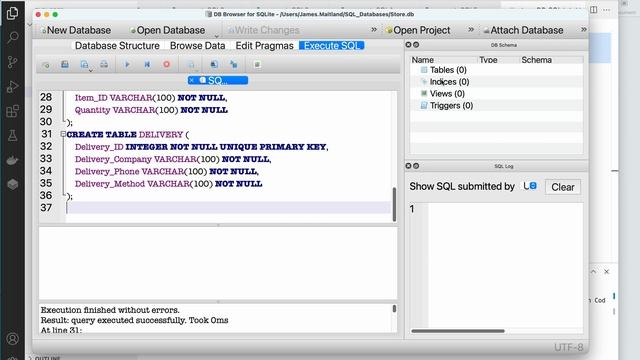The image size is (640, 360).
Task: Click the SQL editor vertical scrollbar
Action: coord(394,204)
